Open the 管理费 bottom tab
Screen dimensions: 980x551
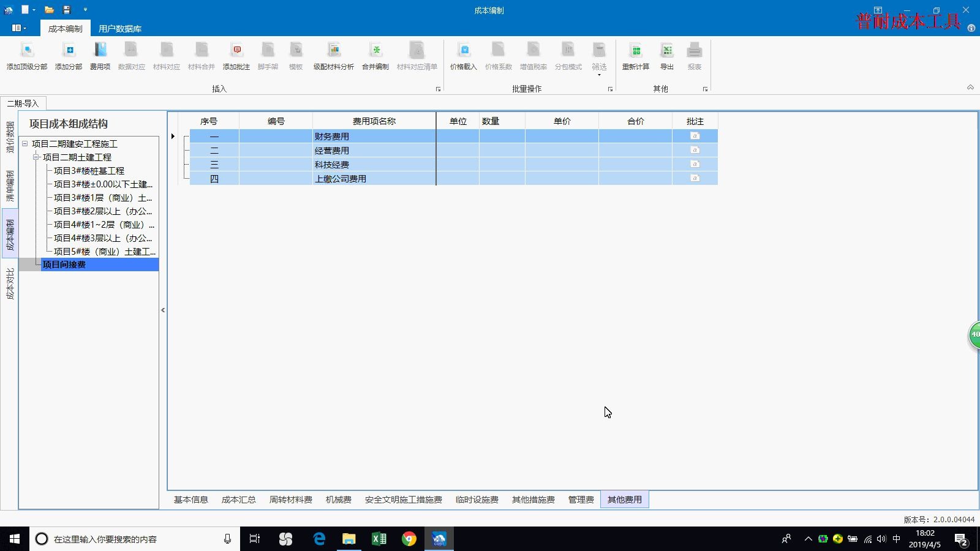[x=581, y=500]
